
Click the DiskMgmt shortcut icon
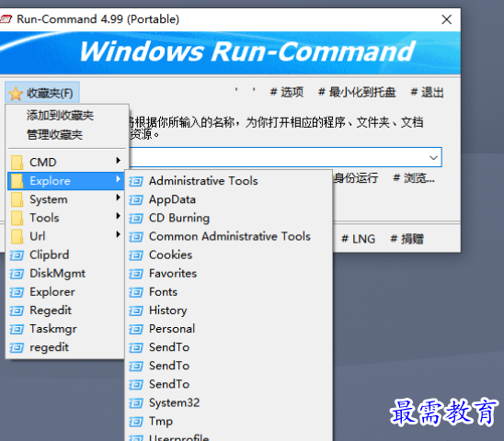pos(17,274)
